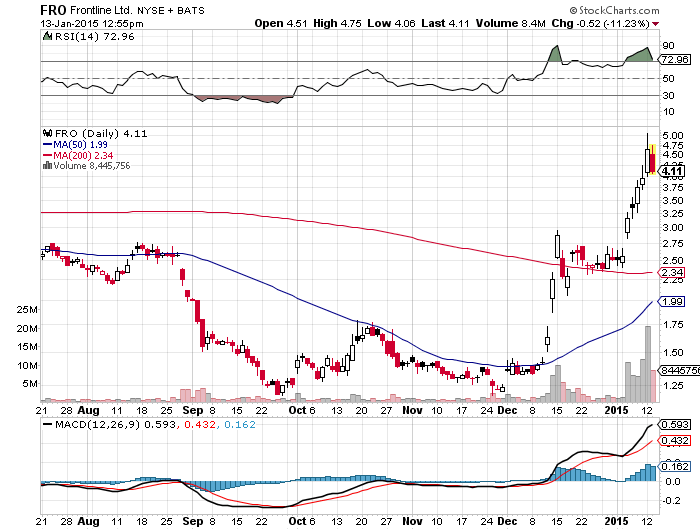
Task: Click the 2015 label on the price chart date axis
Action: coord(616,410)
